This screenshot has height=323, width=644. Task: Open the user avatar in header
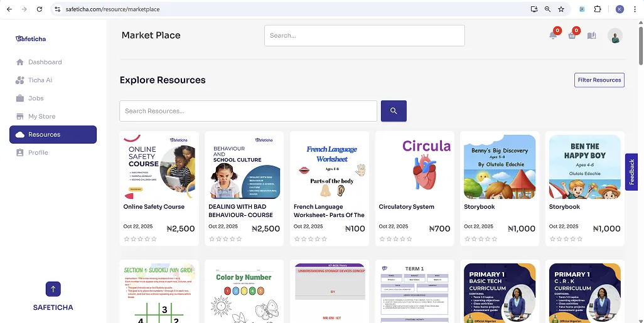[x=615, y=36]
